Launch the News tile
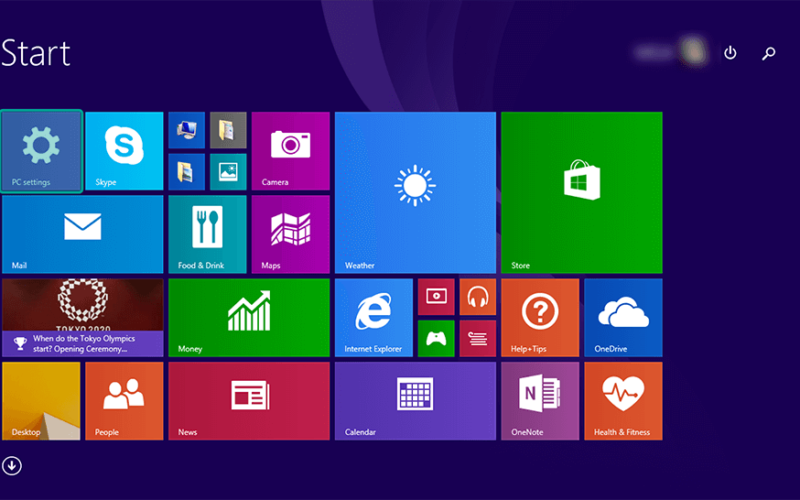The width and height of the screenshot is (800, 500). point(249,401)
